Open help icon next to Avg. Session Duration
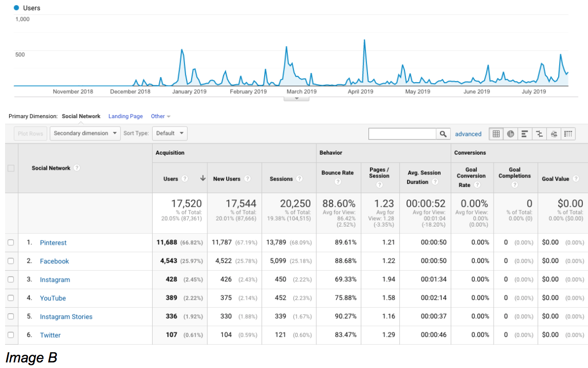This screenshot has width=588, height=368. (435, 181)
